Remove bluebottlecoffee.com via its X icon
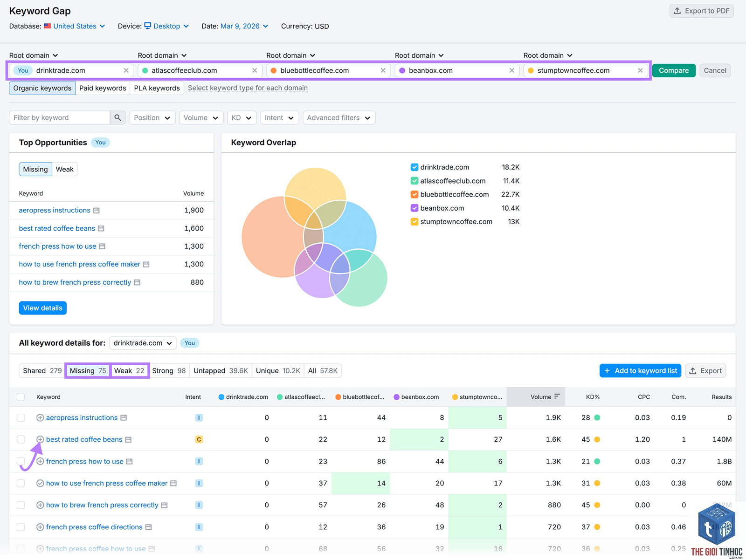The image size is (746, 560). click(x=383, y=70)
